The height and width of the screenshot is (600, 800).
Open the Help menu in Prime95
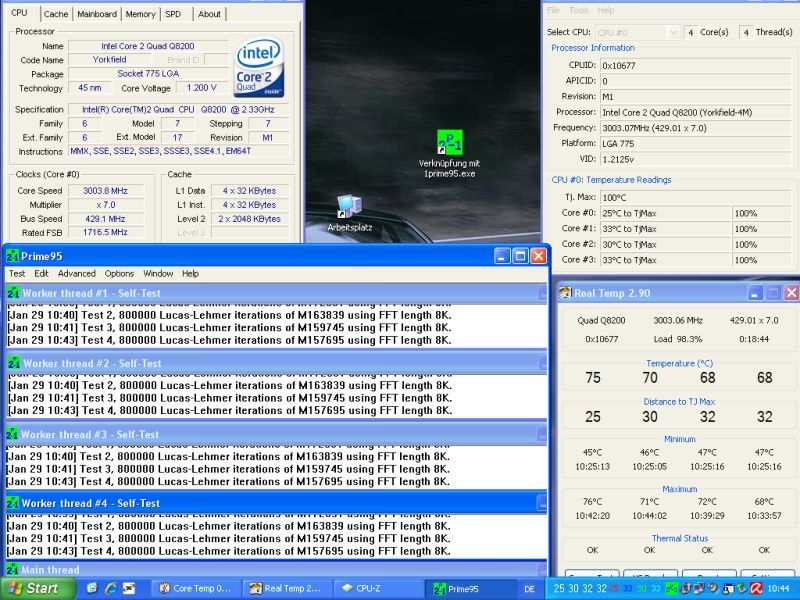pyautogui.click(x=190, y=273)
